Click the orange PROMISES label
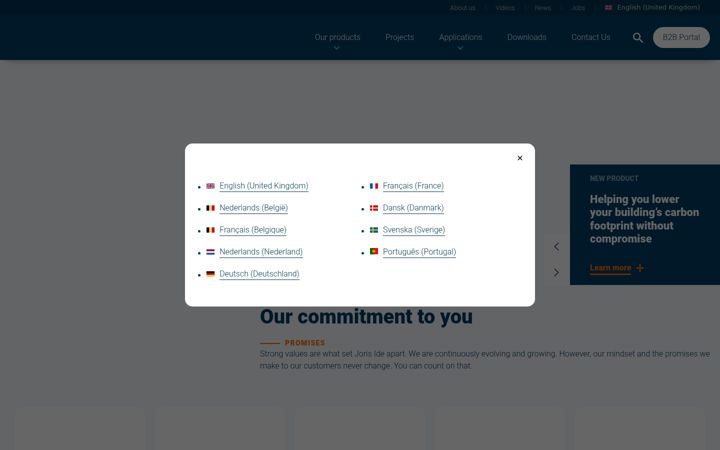Screen dimensions: 720x450 pyautogui.click(x=304, y=343)
